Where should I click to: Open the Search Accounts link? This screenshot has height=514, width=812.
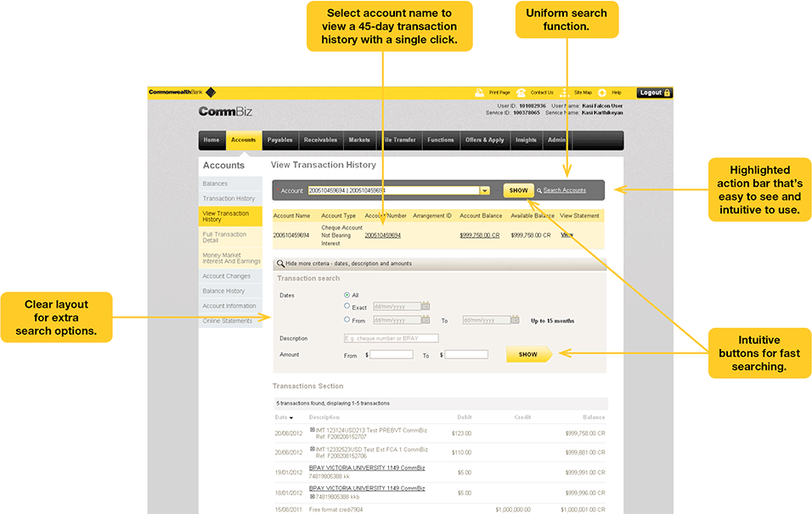[565, 190]
